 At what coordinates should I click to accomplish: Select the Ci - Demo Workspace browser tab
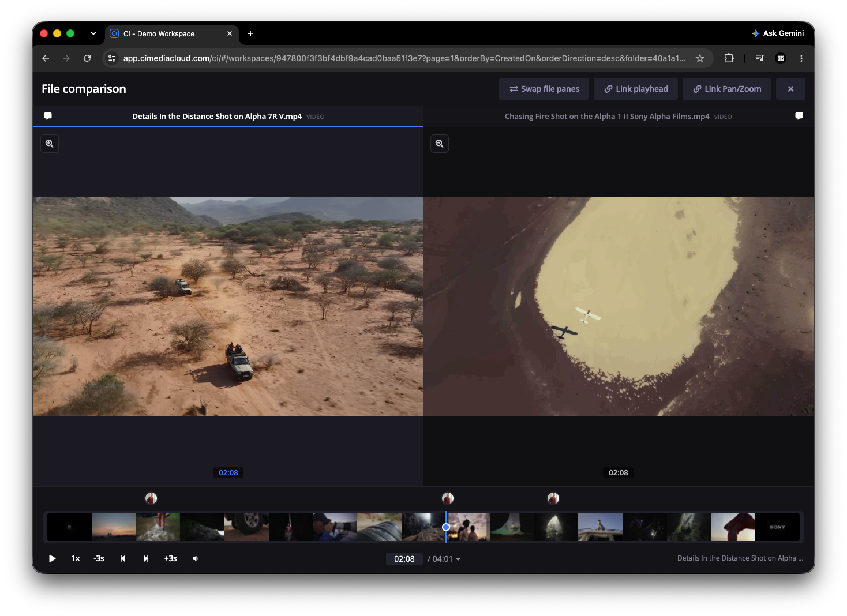point(172,33)
